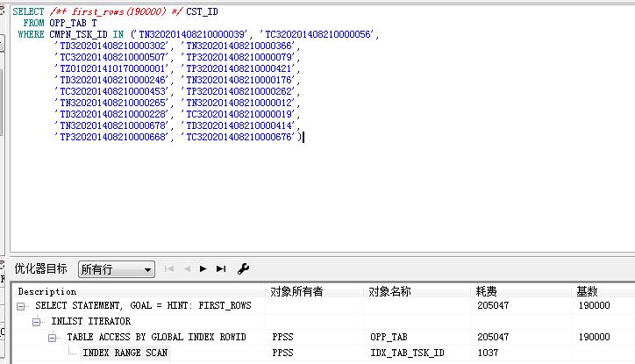This screenshot has height=364, width=635.
Task: Collapse SELECT STATEMENT tree node
Action: click(21, 306)
